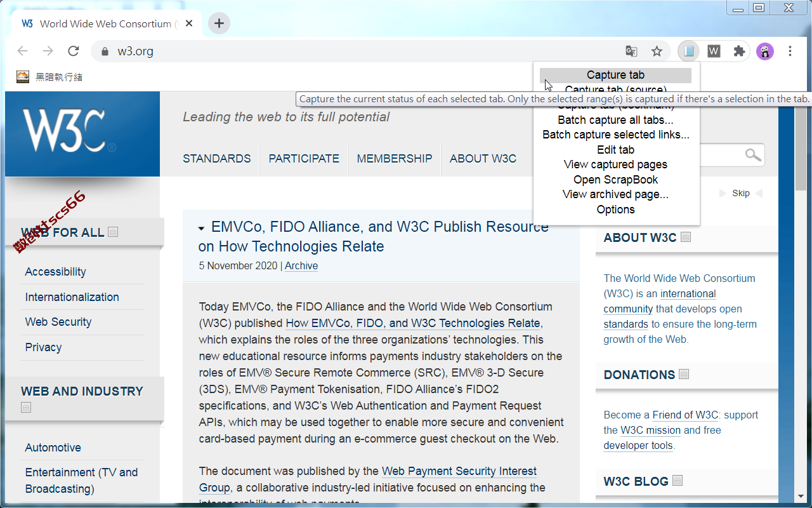Screen dimensions: 812x508
Task: Open the Privacy link
Action: [x=43, y=347]
